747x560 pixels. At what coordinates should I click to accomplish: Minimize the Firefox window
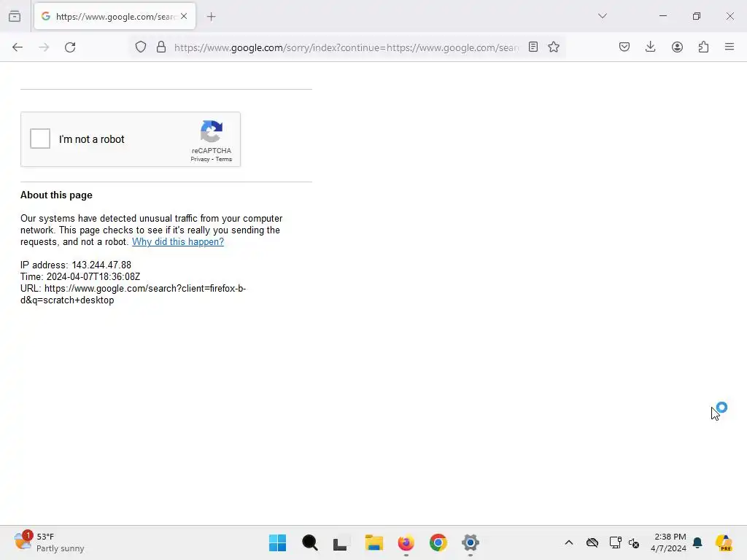(x=662, y=16)
